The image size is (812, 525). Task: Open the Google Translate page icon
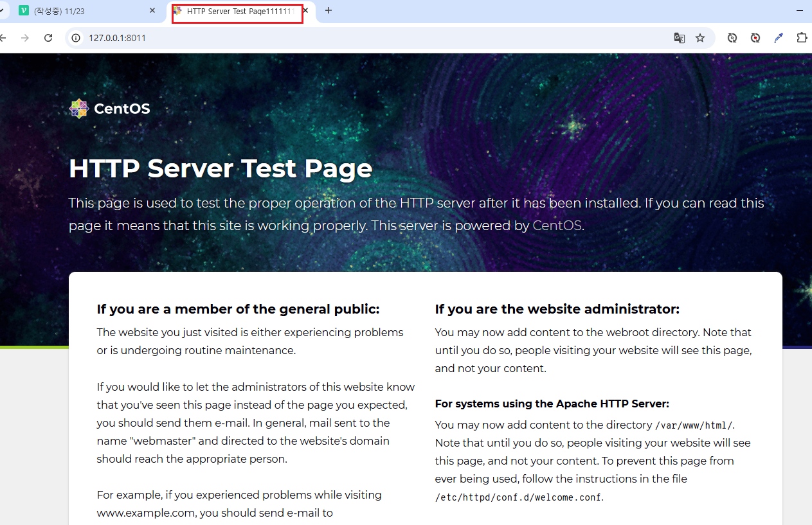pos(679,38)
